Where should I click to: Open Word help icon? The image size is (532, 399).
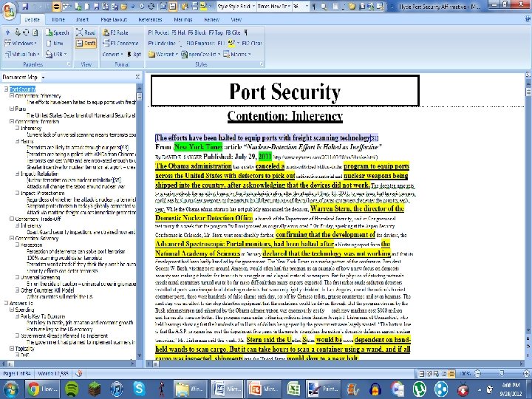coord(526,19)
